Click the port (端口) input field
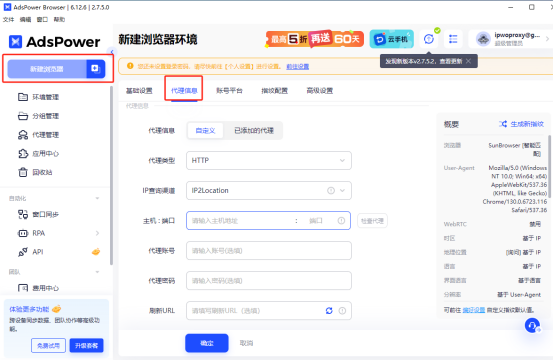Image resolution: width=553 pixels, height=361 pixels. click(x=317, y=221)
